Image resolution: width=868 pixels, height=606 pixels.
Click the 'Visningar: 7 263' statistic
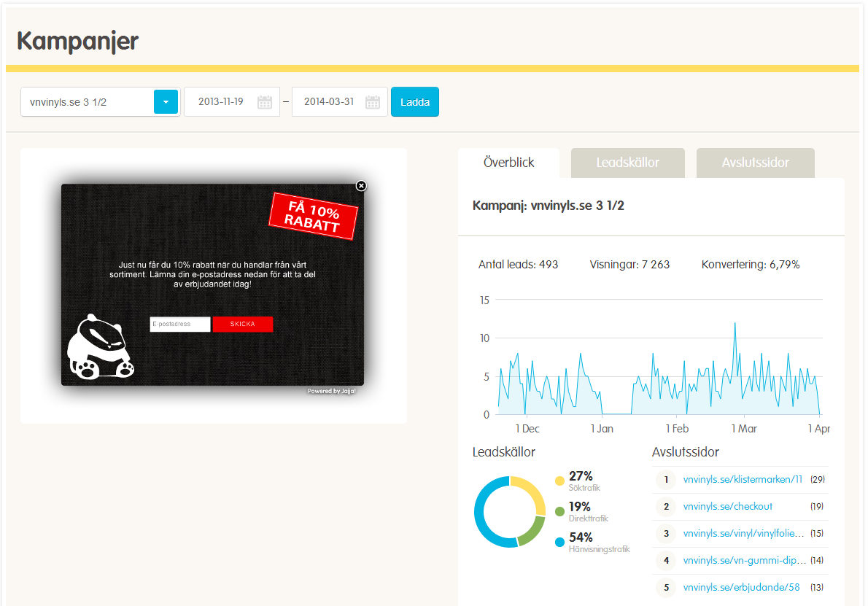pos(629,265)
